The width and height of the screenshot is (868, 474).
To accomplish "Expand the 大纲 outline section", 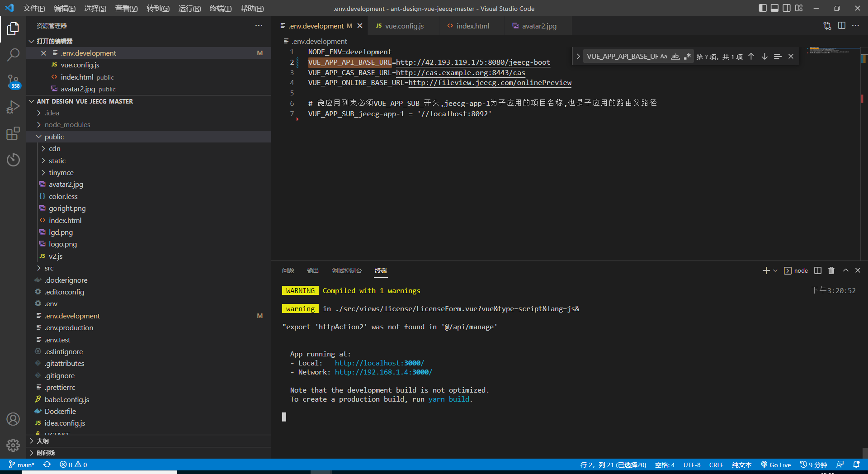I will click(x=149, y=441).
